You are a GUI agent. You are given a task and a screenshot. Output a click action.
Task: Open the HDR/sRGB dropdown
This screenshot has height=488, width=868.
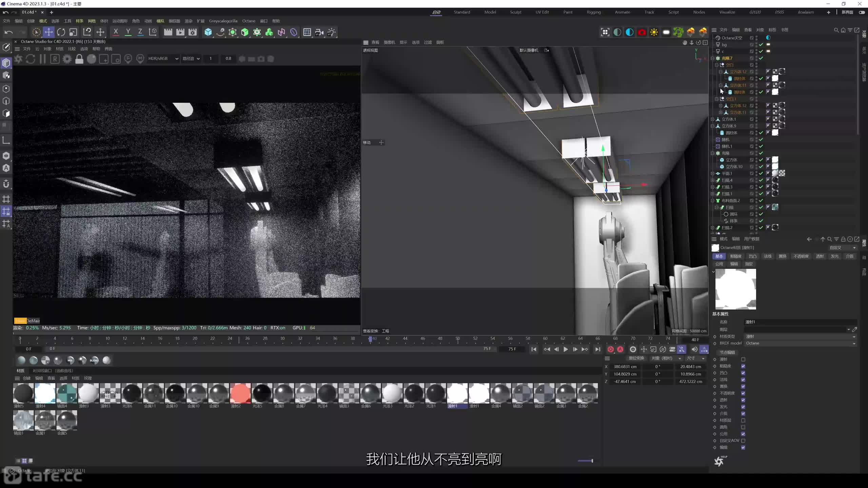[x=163, y=59]
